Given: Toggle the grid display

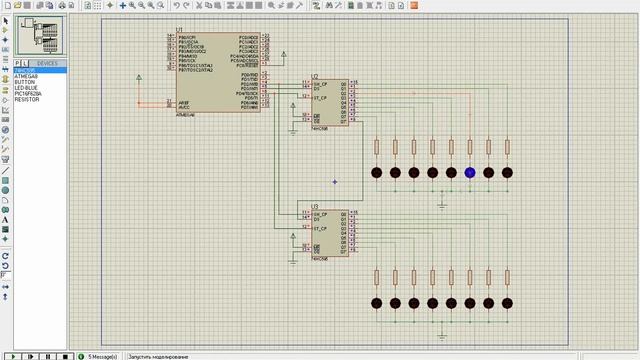Looking at the screenshot, I should 98,5.
